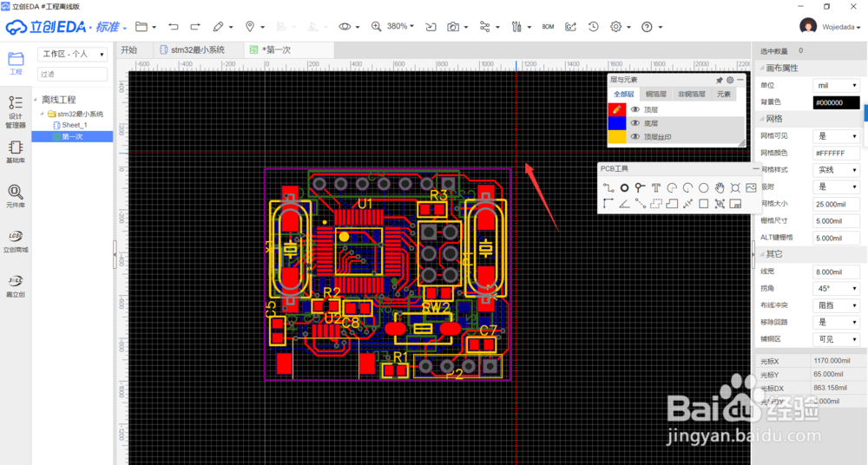Open the 网格可见 dropdown
Image resolution: width=868 pixels, height=465 pixels.
coord(836,135)
